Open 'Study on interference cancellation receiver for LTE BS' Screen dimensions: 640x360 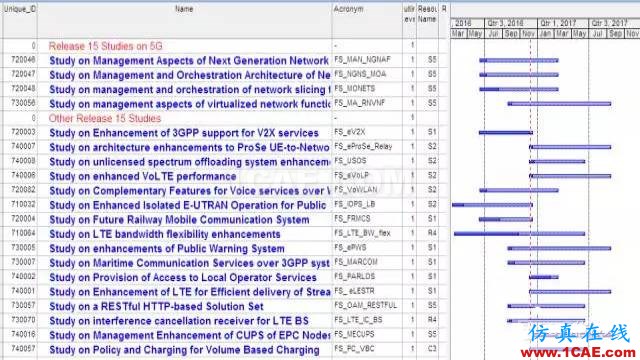click(179, 321)
